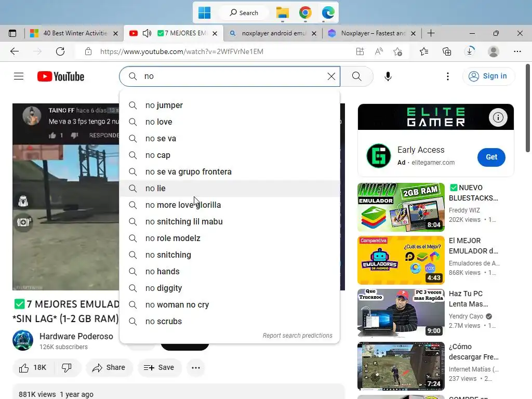Click the Sign in button

point(488,76)
